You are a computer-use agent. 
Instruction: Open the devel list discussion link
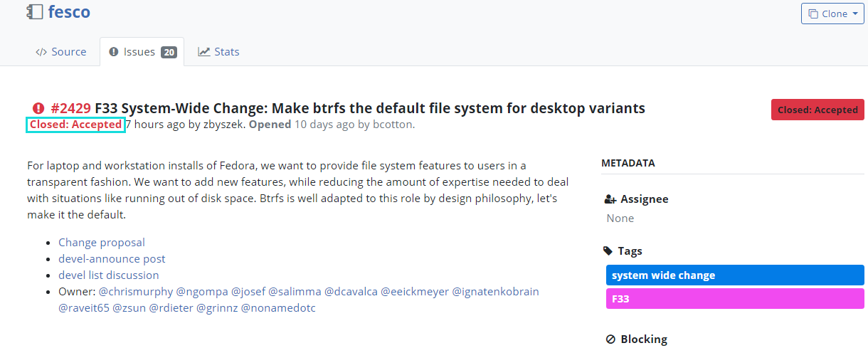point(109,275)
